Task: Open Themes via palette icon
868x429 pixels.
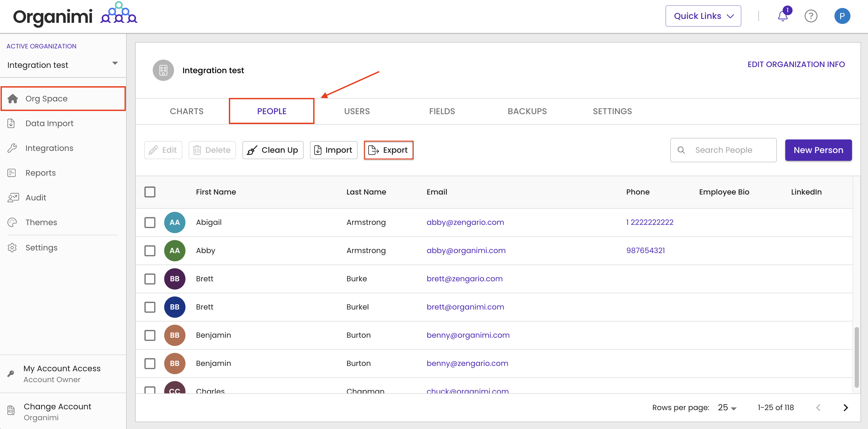Action: pos(12,222)
